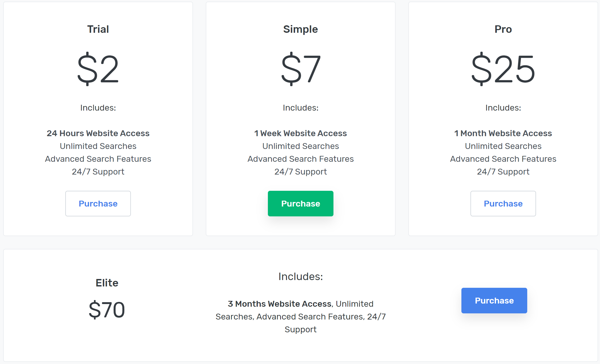The width and height of the screenshot is (600, 364).
Task: Click the Pro plan heading
Action: coord(503,29)
